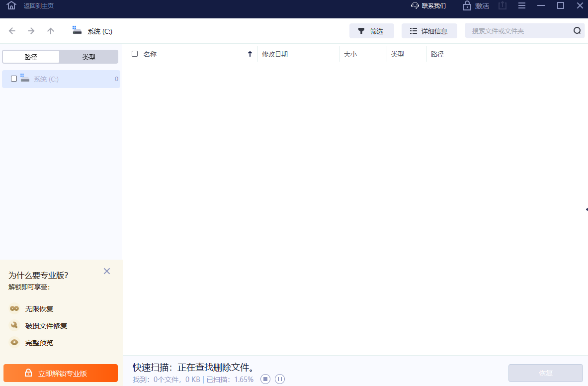Sort by 名称 column header
Image resolution: width=588 pixels, height=386 pixels.
coord(150,54)
